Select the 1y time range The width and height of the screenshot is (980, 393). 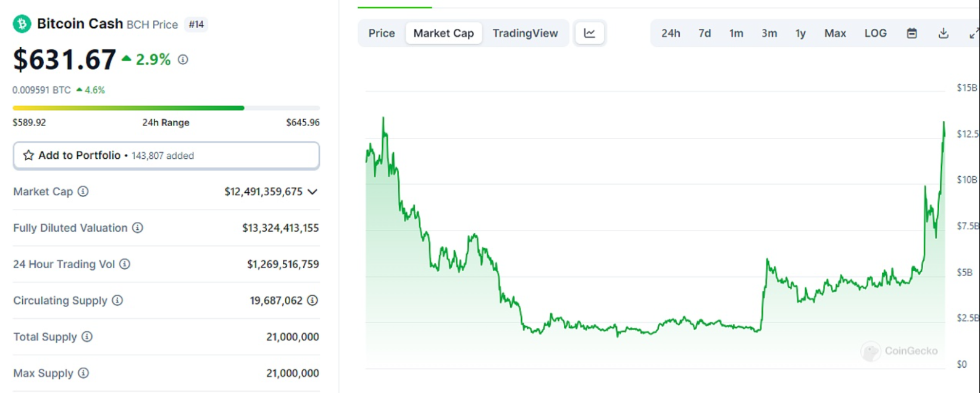pos(800,33)
